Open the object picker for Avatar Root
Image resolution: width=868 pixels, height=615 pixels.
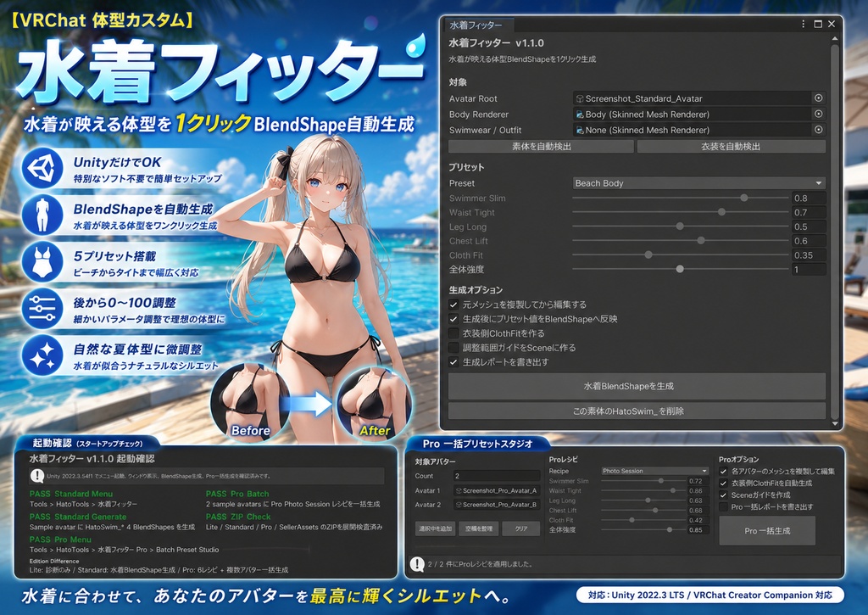click(x=818, y=98)
